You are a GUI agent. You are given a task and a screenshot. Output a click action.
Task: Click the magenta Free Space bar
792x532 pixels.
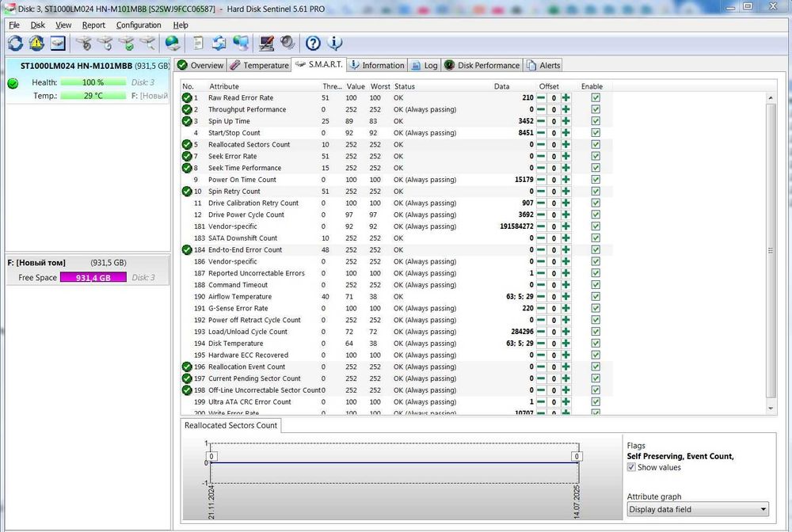point(93,278)
